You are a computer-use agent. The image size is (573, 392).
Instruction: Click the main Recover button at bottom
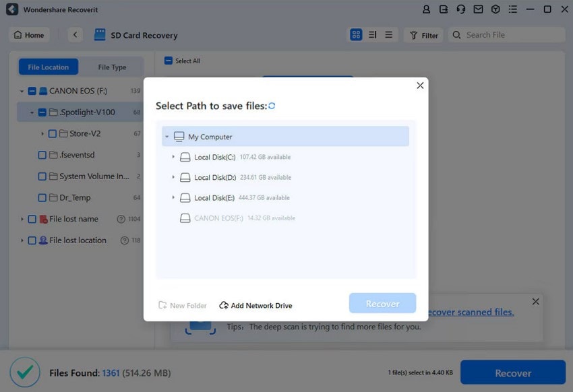click(x=513, y=372)
